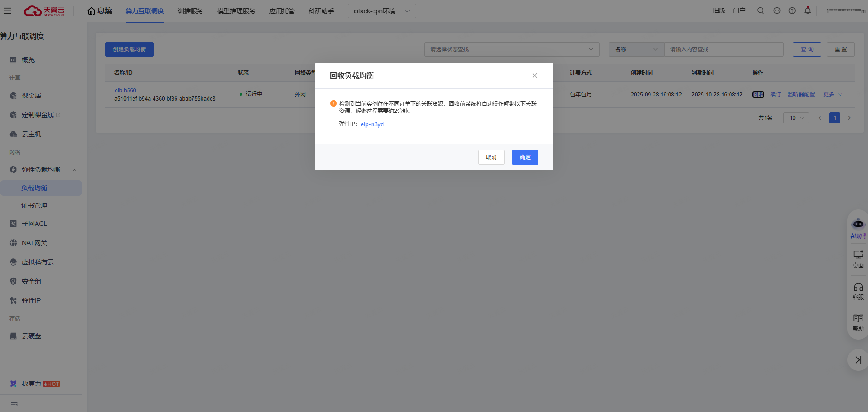Click the 监听器配置 action link
Screen dimensions: 868x412
tap(801, 95)
